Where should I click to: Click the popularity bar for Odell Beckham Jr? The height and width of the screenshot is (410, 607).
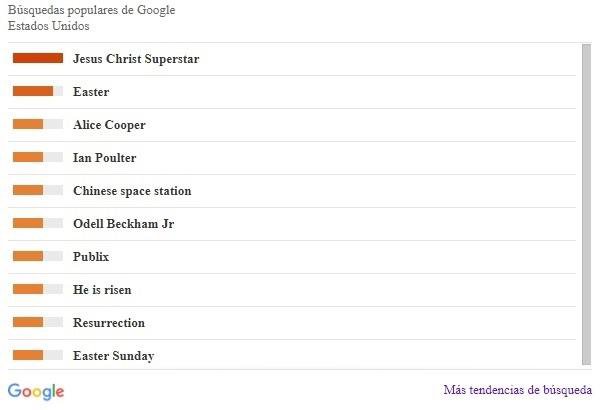click(x=38, y=224)
